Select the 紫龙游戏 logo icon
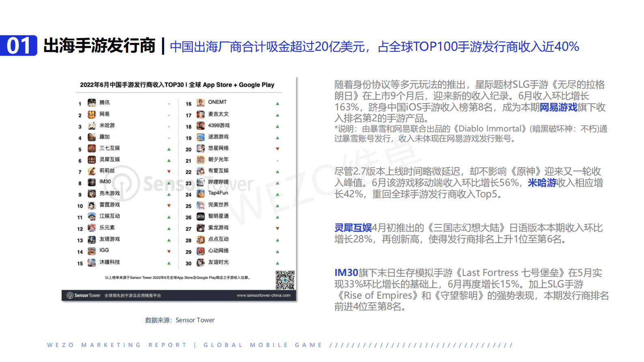Viewport: 644px width, 362px height. pos(201,228)
